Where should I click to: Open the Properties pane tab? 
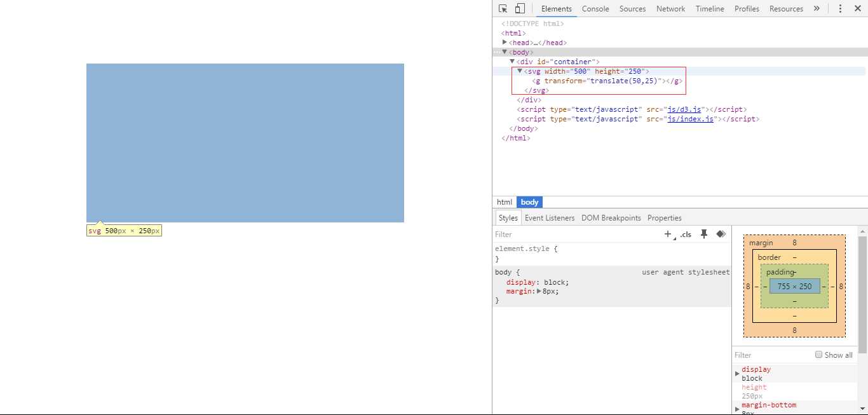point(665,218)
